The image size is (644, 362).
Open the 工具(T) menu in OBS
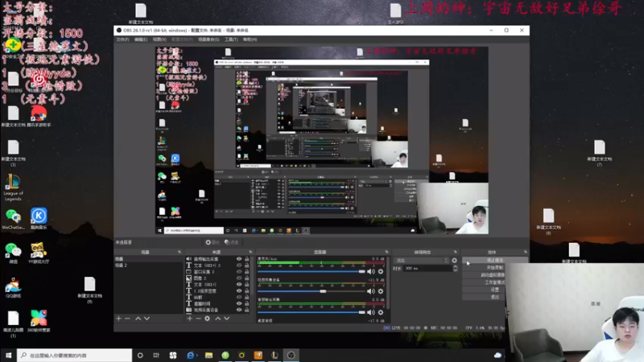pos(231,39)
